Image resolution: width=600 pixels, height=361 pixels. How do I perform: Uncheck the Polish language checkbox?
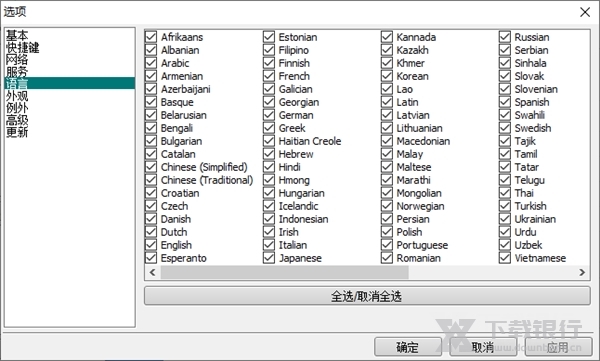click(x=387, y=232)
